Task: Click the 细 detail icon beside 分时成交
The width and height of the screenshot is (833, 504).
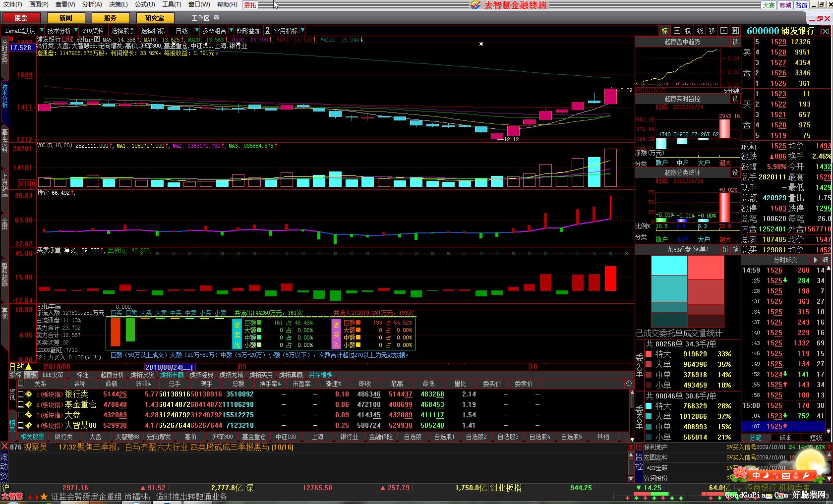Action: [x=825, y=260]
